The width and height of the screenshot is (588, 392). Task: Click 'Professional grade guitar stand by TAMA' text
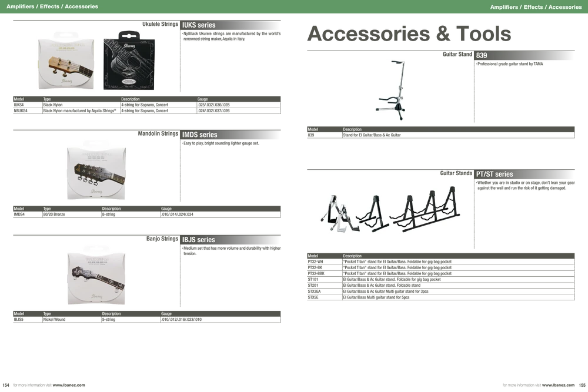pos(510,64)
